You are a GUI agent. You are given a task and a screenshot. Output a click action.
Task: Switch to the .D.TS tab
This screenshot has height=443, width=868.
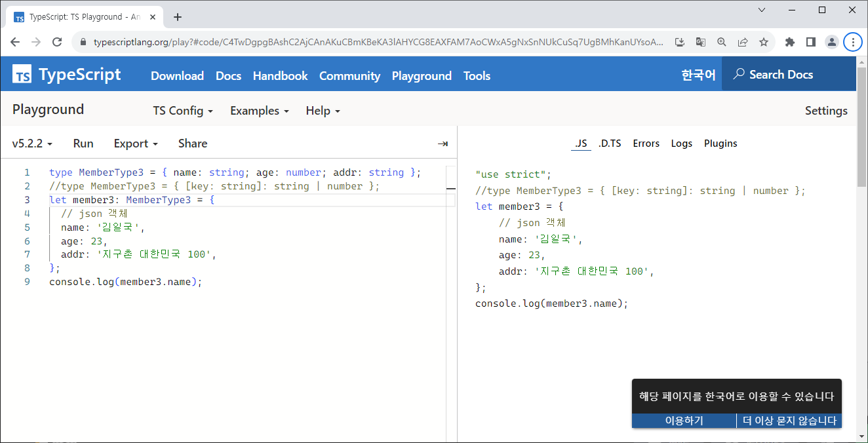pyautogui.click(x=610, y=144)
